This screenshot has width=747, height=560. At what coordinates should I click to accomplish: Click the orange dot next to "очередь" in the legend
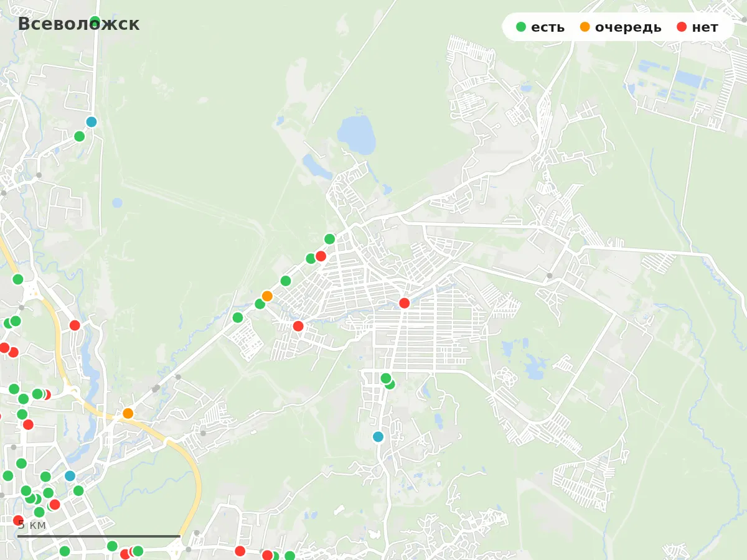pyautogui.click(x=585, y=27)
